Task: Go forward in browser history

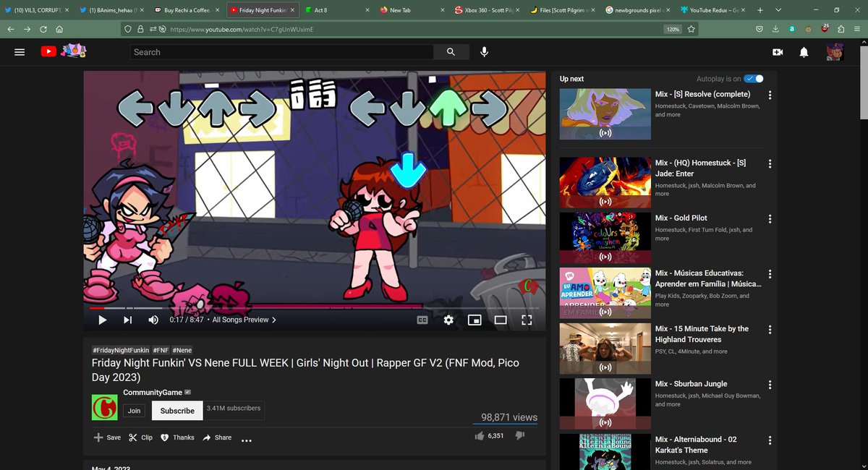Action: tap(27, 30)
